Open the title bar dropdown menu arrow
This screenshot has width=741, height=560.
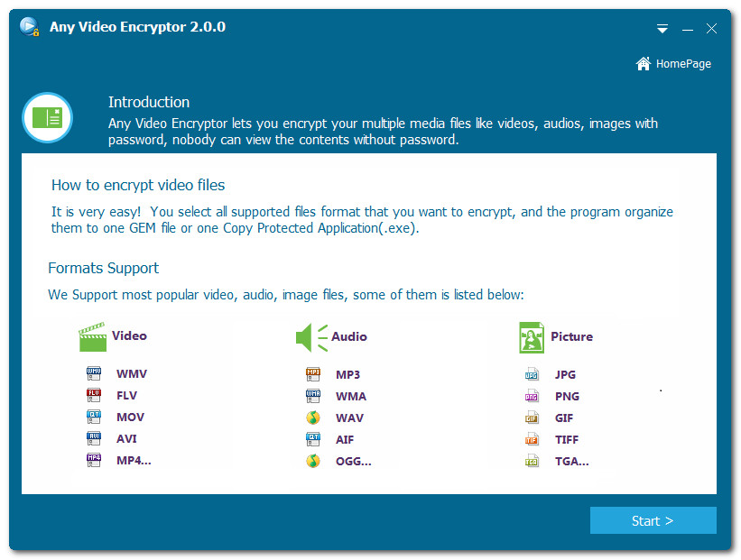click(x=662, y=29)
